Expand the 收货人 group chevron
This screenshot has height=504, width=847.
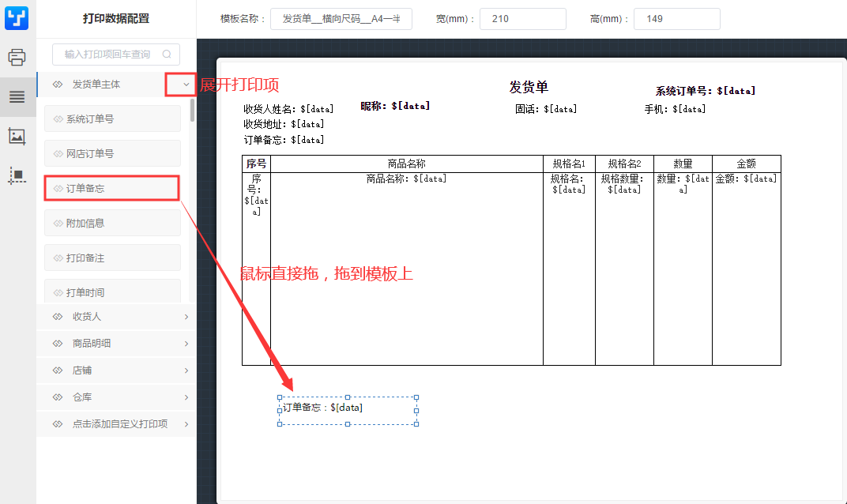pos(186,317)
